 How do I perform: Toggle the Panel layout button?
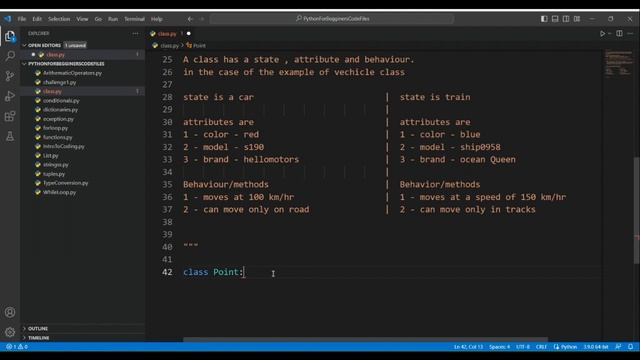pyautogui.click(x=555, y=19)
